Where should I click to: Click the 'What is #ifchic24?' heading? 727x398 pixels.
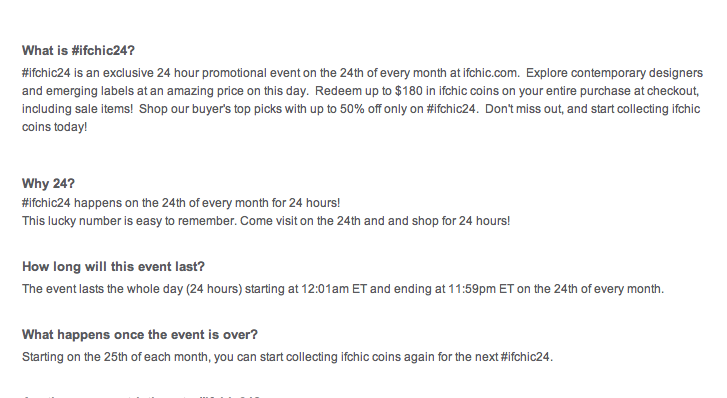[78, 51]
